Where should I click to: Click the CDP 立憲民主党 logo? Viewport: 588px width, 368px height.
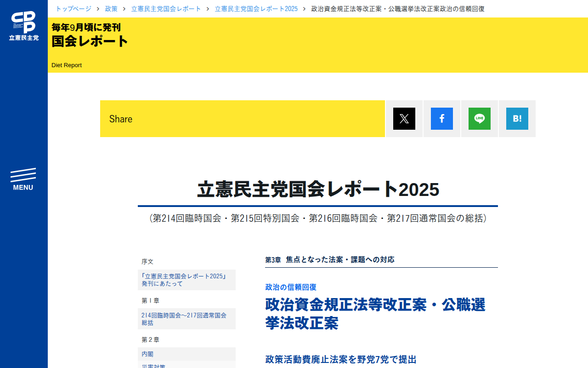24,26
